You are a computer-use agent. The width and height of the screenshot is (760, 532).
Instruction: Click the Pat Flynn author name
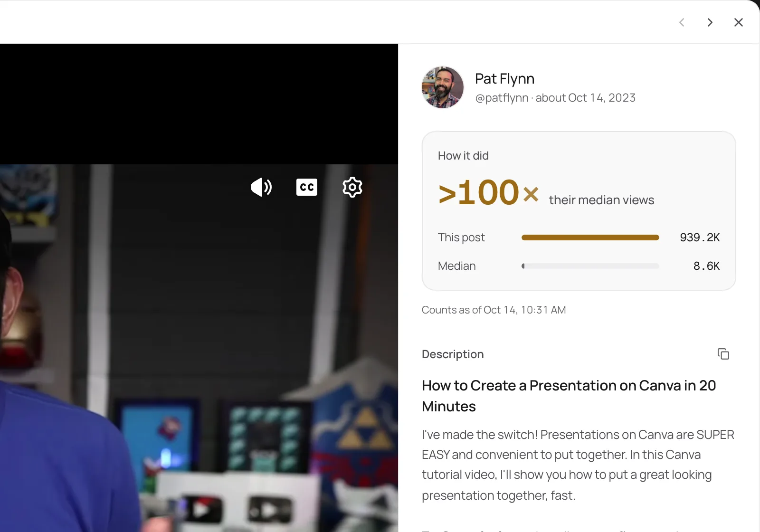point(504,78)
